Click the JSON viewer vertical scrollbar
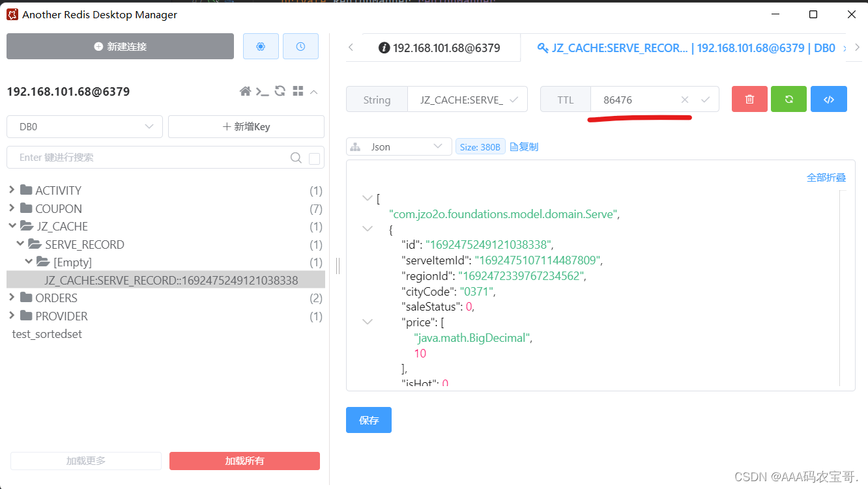The width and height of the screenshot is (868, 489). [x=843, y=286]
